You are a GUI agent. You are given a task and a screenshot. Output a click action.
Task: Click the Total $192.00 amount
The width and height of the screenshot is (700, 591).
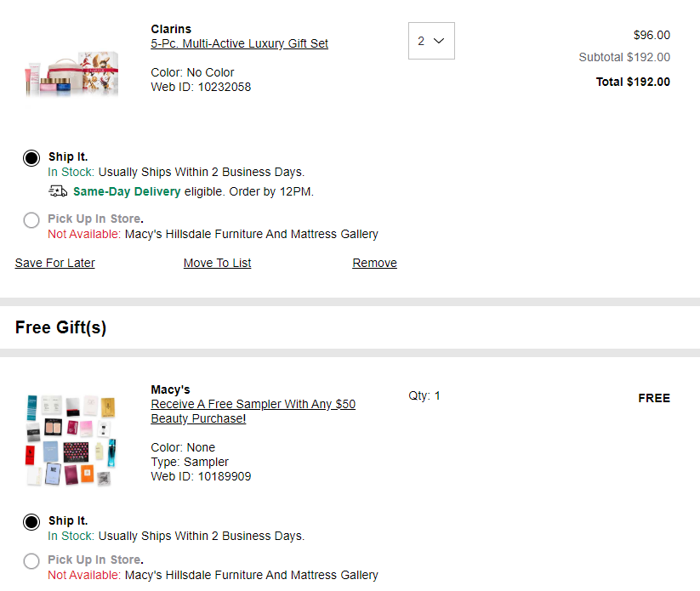pos(633,82)
